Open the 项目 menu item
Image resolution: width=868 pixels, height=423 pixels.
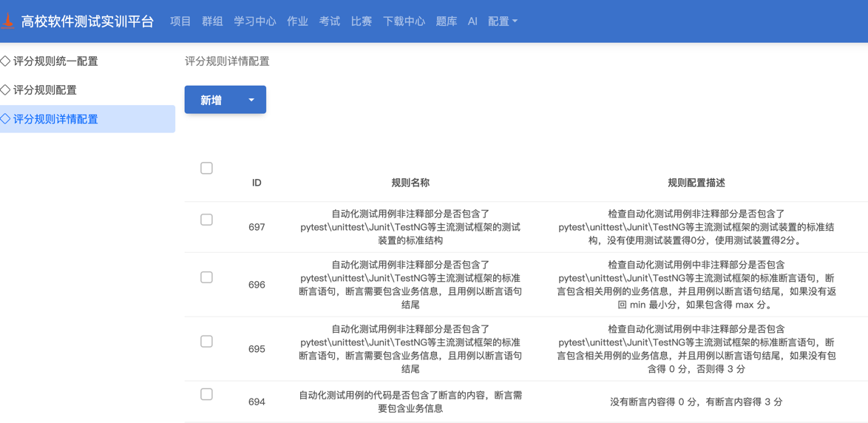pyautogui.click(x=180, y=21)
